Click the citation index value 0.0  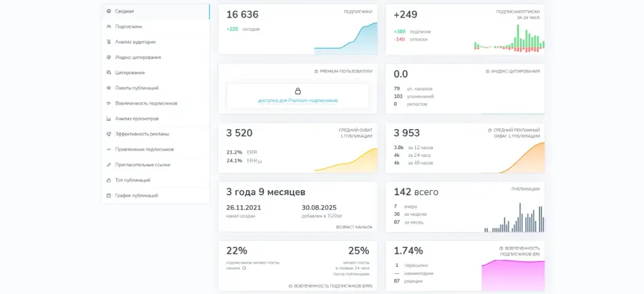pos(401,74)
